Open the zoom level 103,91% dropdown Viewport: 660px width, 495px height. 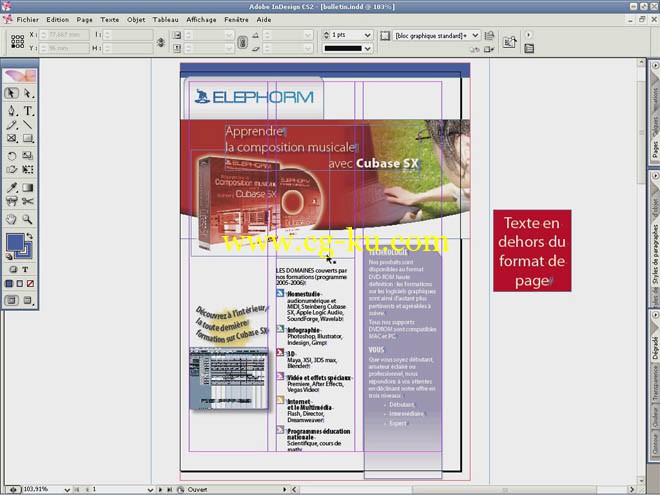(67, 490)
